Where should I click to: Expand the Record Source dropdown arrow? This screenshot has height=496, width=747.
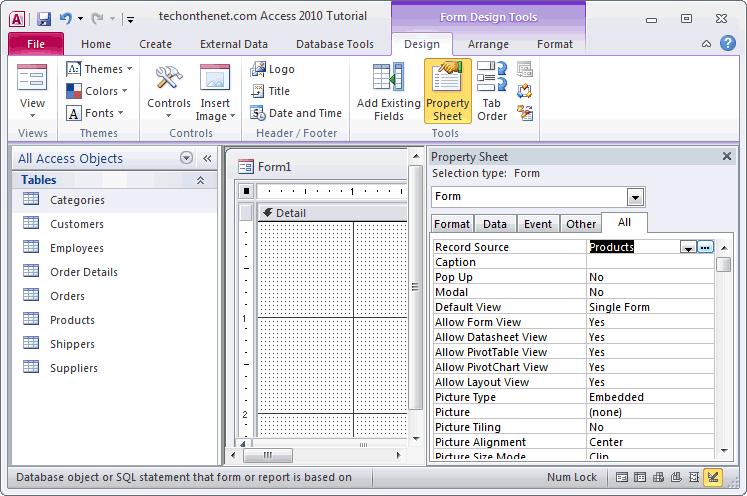click(688, 247)
